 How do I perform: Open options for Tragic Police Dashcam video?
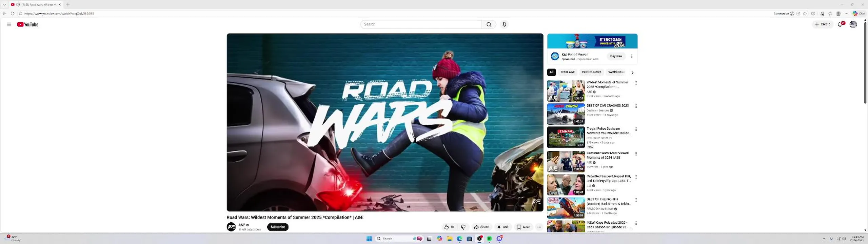pos(636,129)
